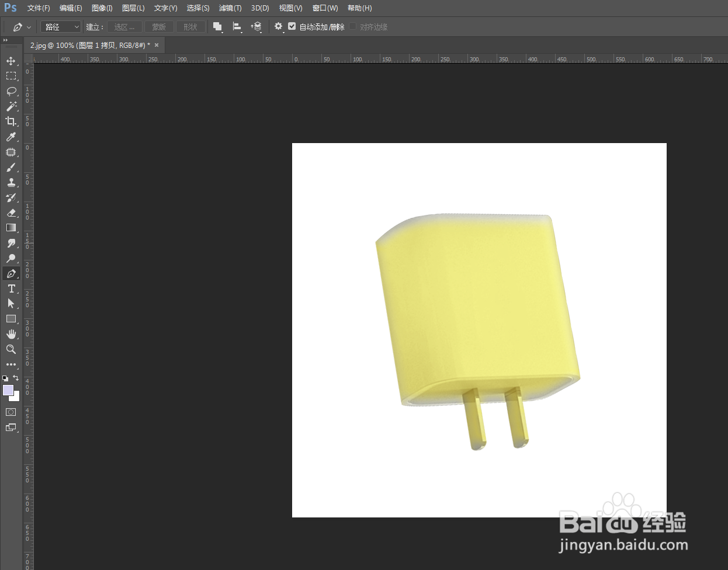Select the Eraser tool

coord(11,213)
